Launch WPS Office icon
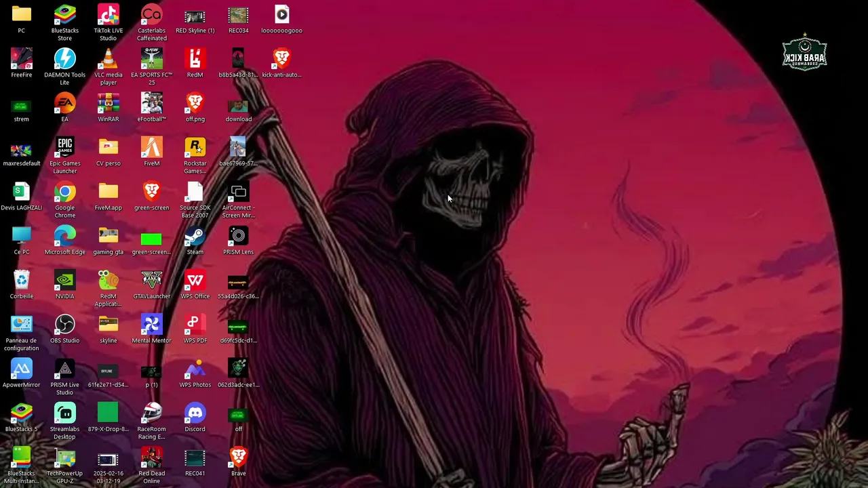The width and height of the screenshot is (868, 488). pos(195,281)
